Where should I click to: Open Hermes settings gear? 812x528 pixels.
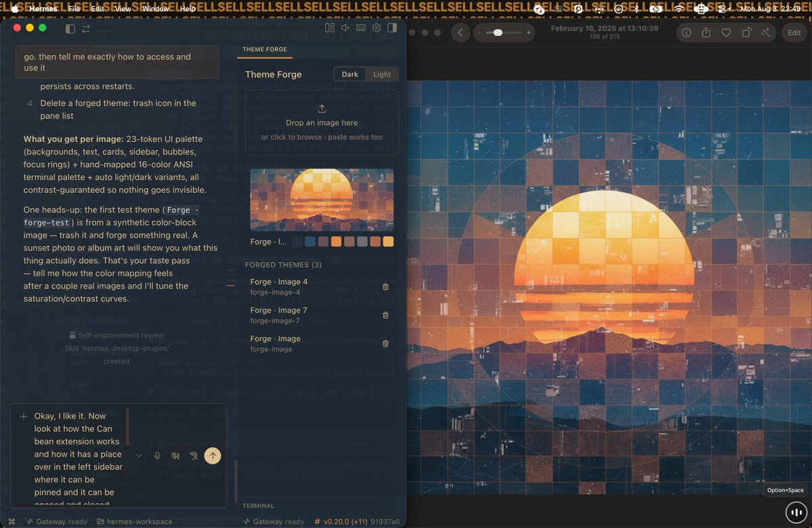point(377,28)
